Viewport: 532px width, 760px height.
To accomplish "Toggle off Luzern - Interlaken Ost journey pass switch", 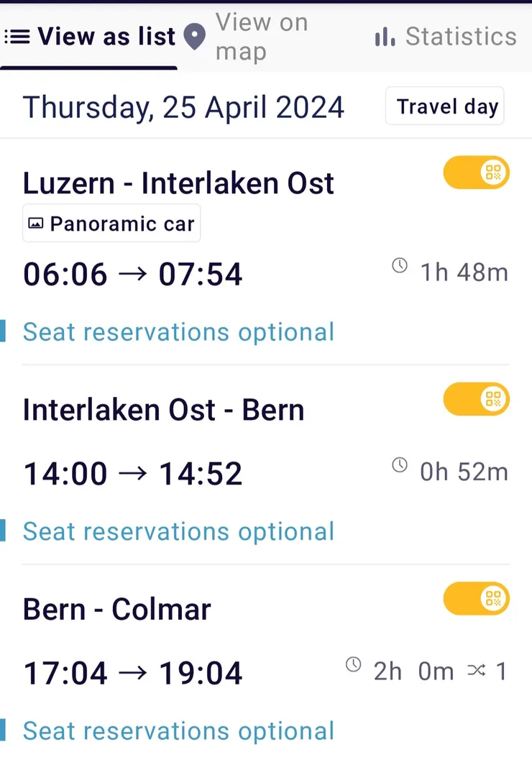I will point(476,173).
